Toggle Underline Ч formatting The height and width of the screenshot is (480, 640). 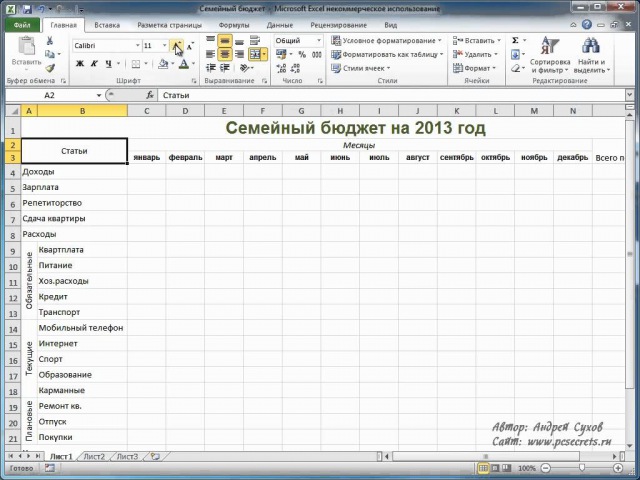pyautogui.click(x=109, y=64)
